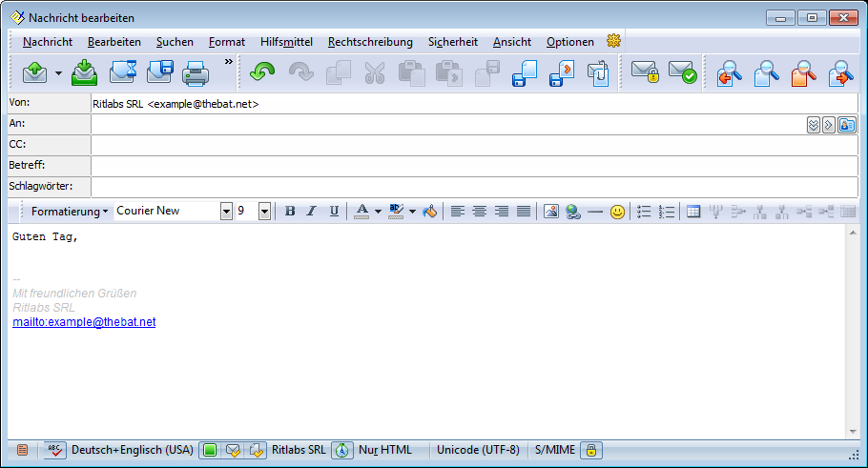Image resolution: width=868 pixels, height=468 pixels.
Task: Apply the font color A swatch
Action: 362,212
